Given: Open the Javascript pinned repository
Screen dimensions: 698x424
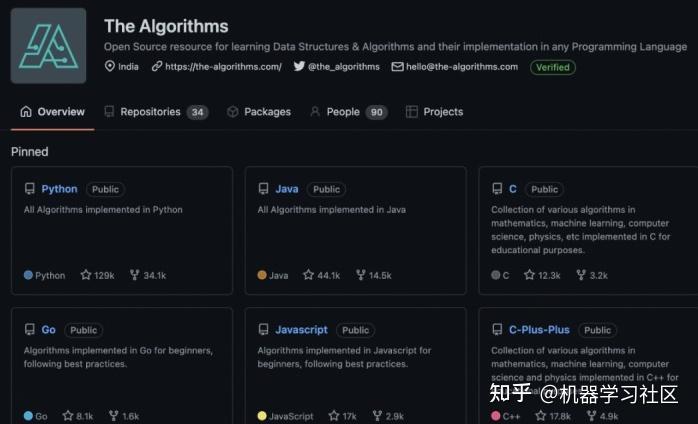Looking at the screenshot, I should pyautogui.click(x=301, y=330).
